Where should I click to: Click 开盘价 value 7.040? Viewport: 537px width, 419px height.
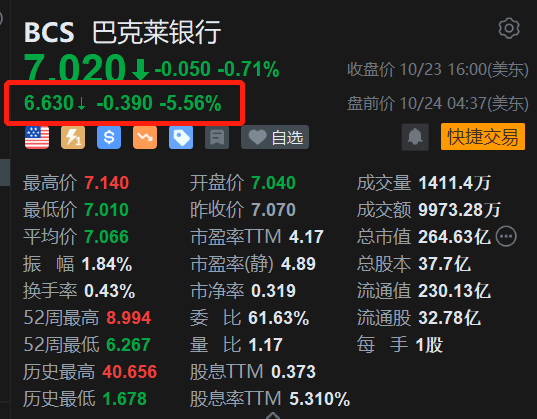point(273,183)
